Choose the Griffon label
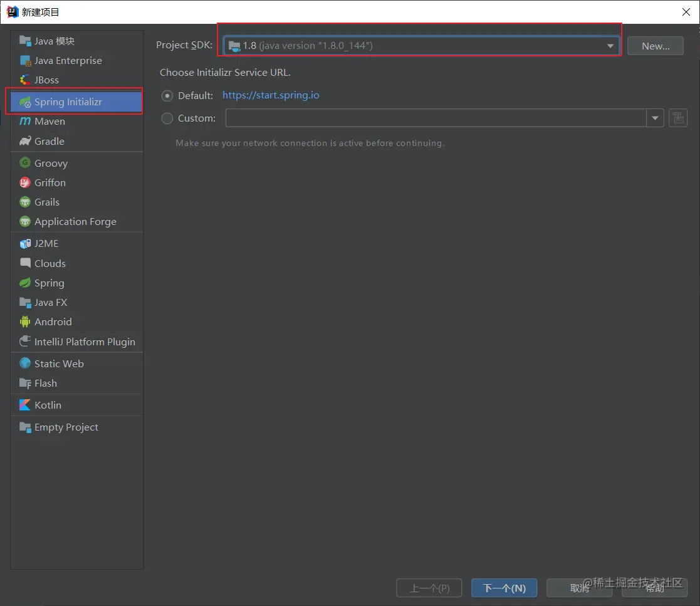Image resolution: width=700 pixels, height=606 pixels. coord(50,182)
